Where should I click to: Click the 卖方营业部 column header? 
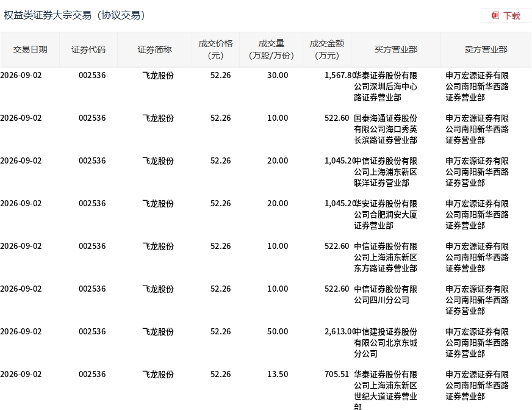pos(486,50)
